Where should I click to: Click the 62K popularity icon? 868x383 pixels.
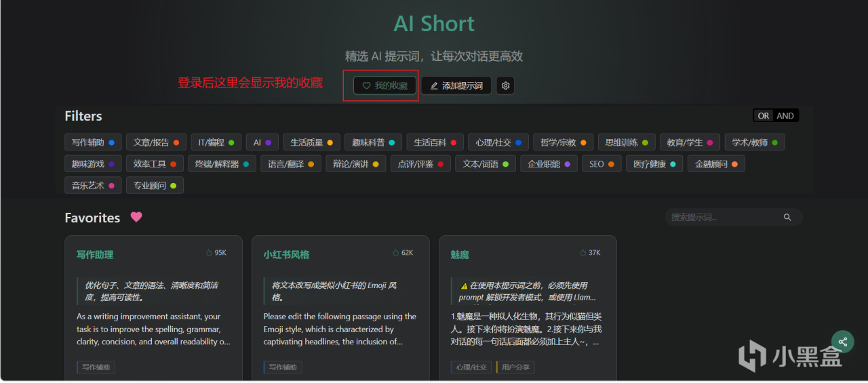pos(396,253)
